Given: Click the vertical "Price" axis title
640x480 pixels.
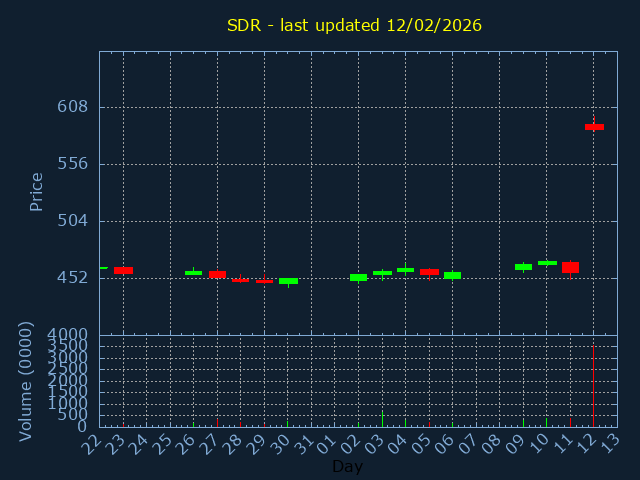Looking at the screenshot, I should point(37,191).
